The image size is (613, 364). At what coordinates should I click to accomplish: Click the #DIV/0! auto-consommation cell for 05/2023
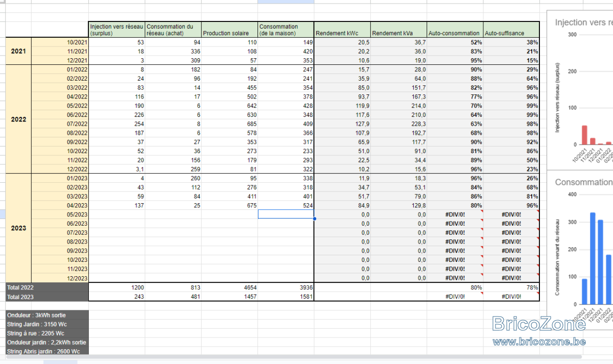click(455, 214)
